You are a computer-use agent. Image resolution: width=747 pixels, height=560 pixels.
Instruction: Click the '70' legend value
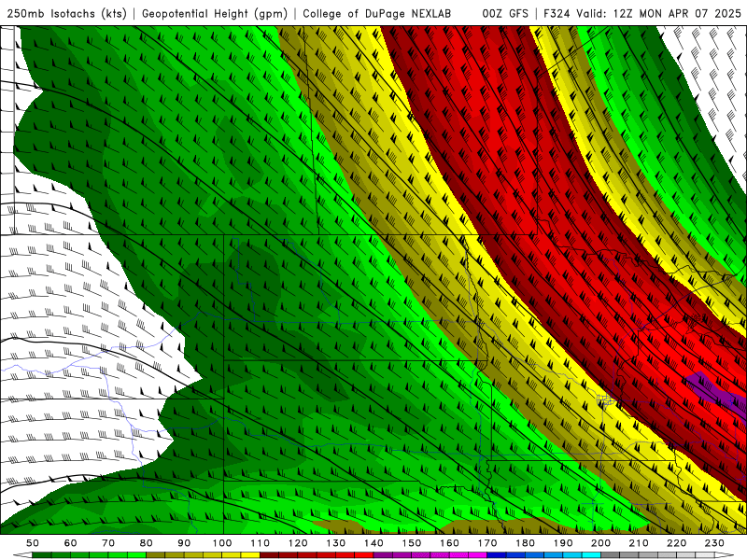click(108, 543)
